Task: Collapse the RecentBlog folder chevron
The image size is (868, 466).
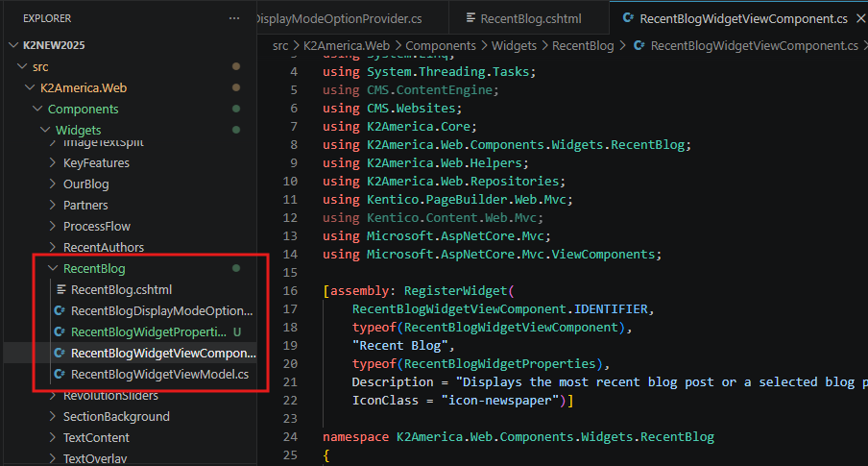Action: pyautogui.click(x=53, y=268)
